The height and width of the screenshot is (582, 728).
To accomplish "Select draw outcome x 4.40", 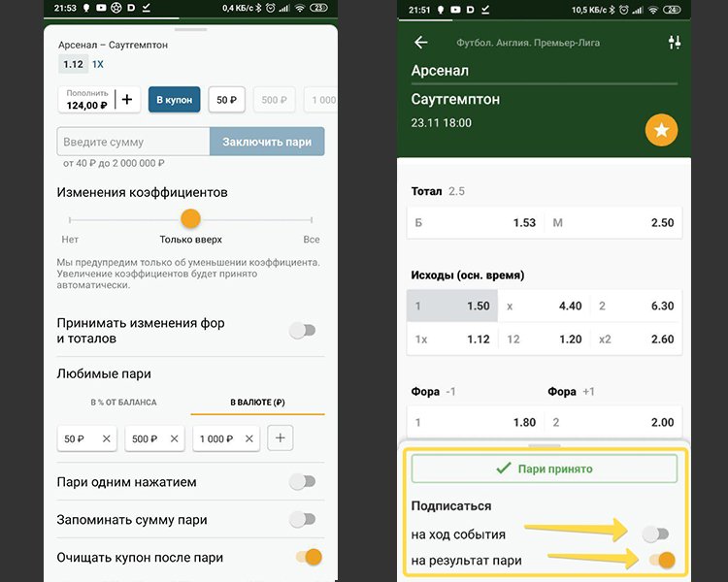I will point(544,306).
